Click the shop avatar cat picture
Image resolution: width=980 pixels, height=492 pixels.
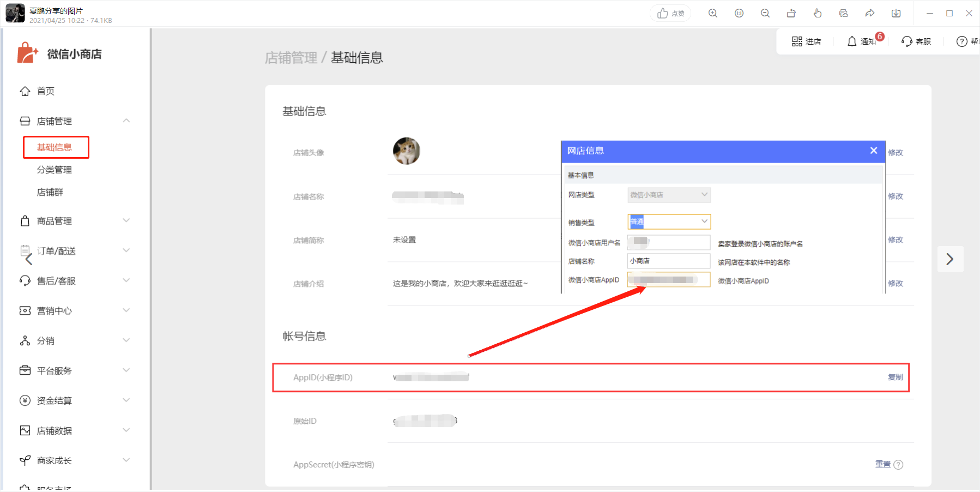tap(407, 151)
